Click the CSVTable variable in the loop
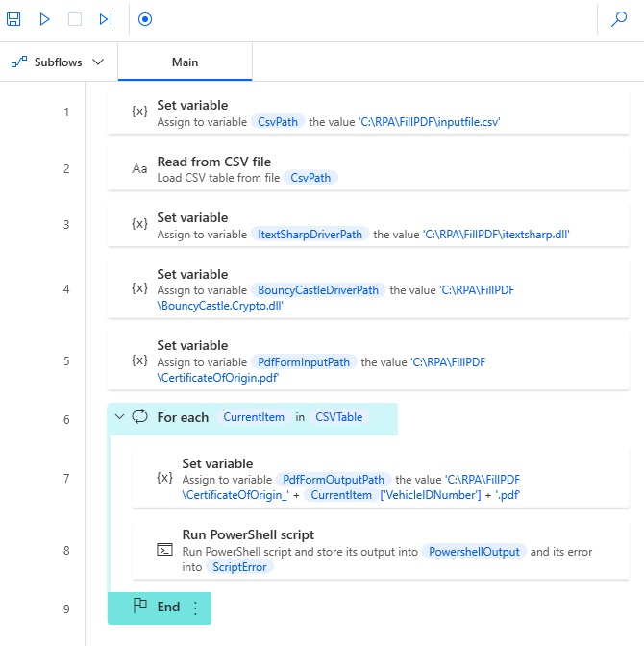 [x=338, y=417]
